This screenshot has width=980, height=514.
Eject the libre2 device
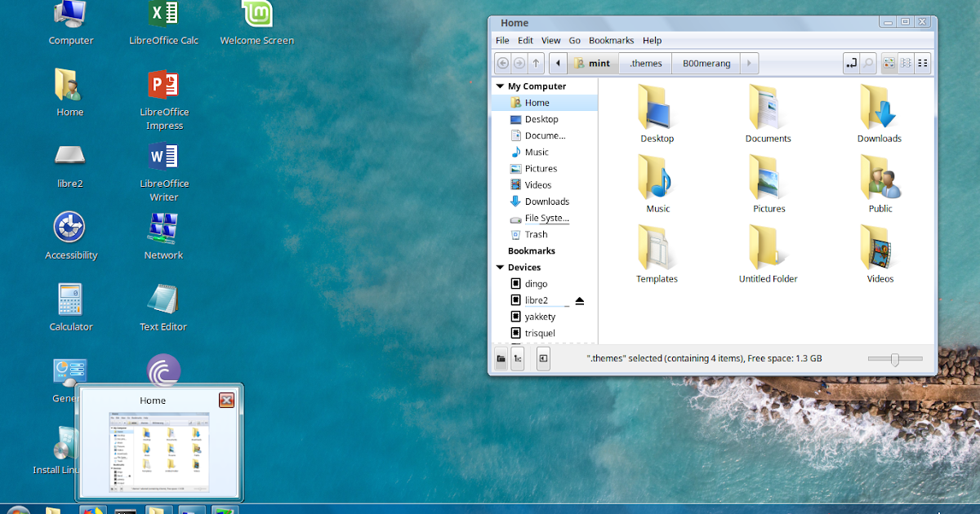[x=579, y=300]
